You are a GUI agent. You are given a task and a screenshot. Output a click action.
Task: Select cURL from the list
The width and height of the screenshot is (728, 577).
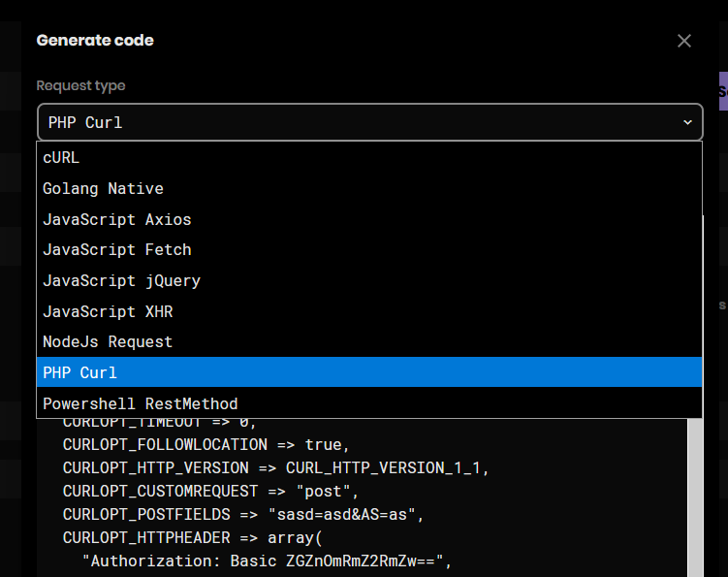(369, 157)
